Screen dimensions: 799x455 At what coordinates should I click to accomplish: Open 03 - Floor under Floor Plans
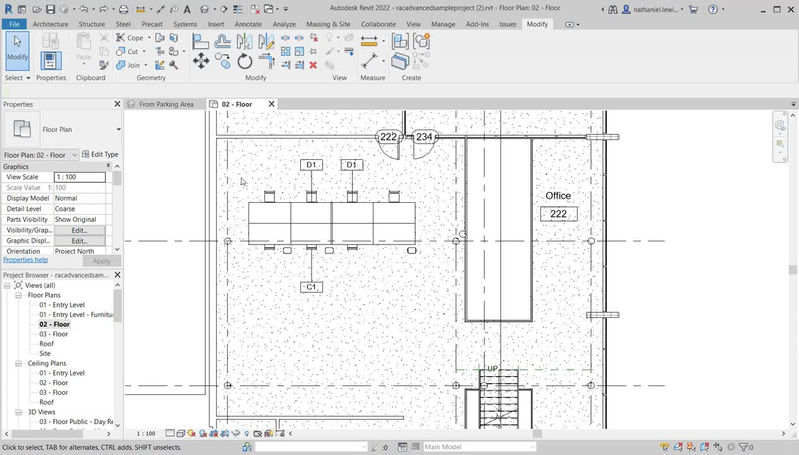click(x=53, y=334)
